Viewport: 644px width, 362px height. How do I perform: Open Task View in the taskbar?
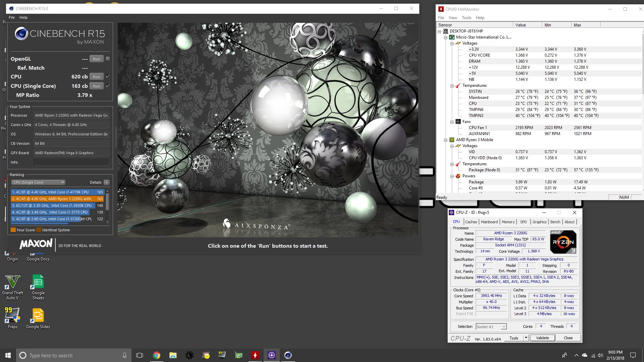pos(140,355)
